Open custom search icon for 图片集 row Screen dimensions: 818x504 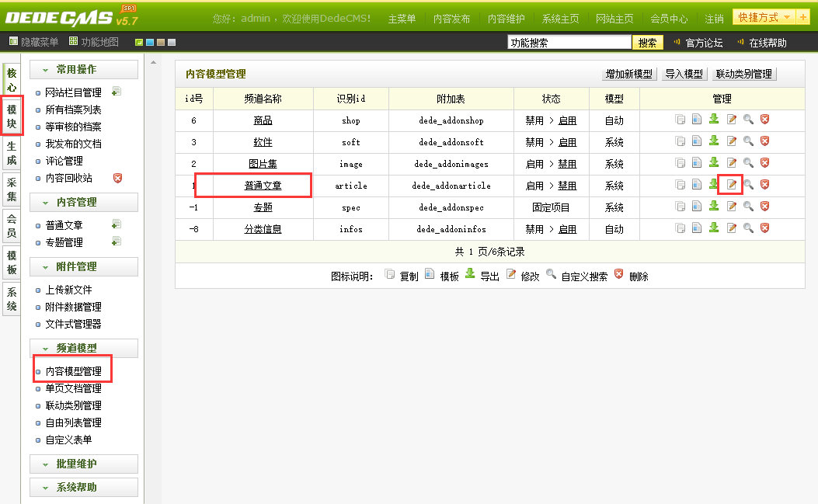748,163
